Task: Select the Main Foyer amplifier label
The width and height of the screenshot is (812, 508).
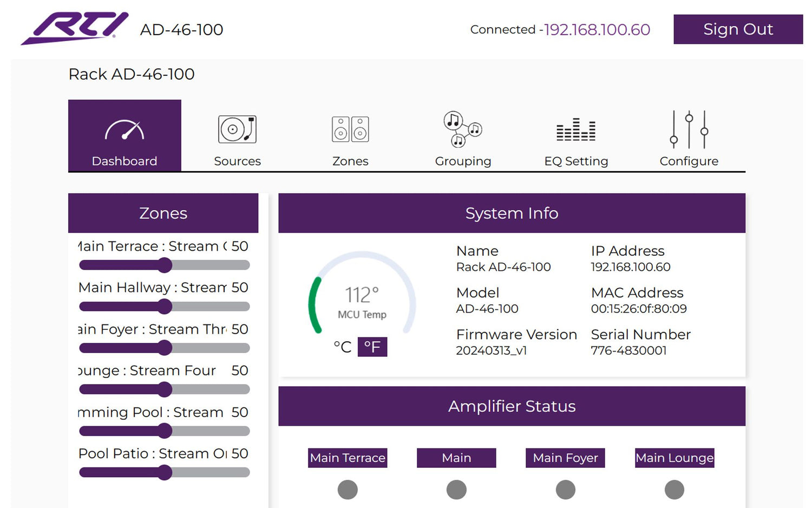Action: click(x=565, y=458)
